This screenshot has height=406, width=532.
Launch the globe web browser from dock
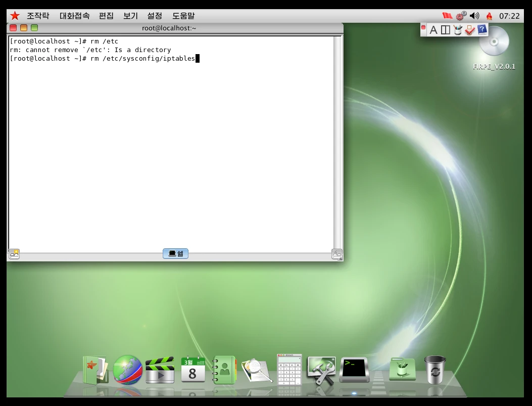tap(127, 370)
